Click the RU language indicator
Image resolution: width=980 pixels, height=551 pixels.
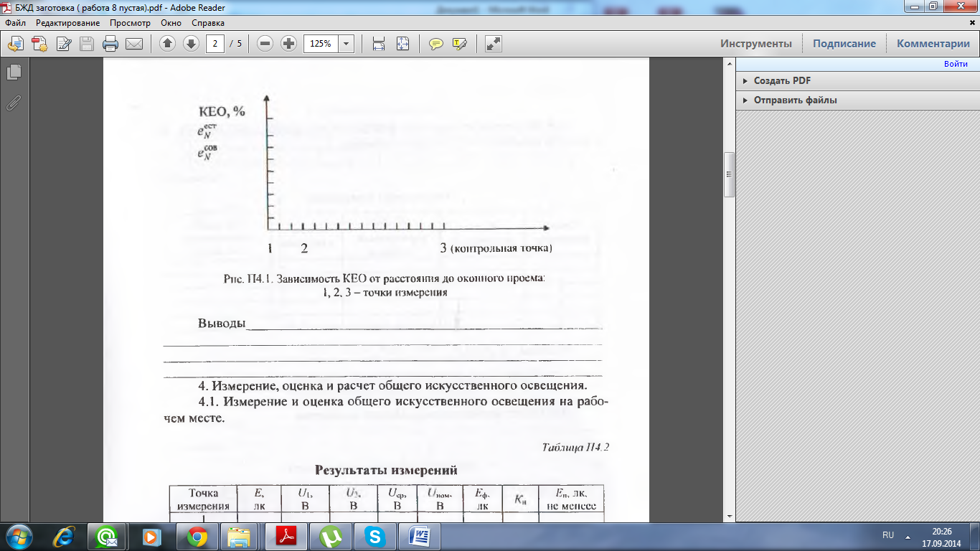click(888, 535)
